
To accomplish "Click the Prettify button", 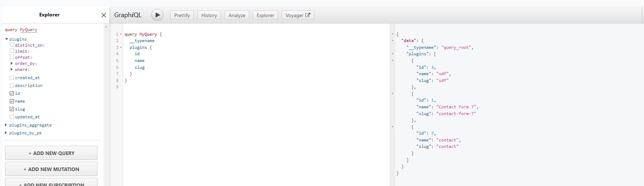I will [182, 15].
